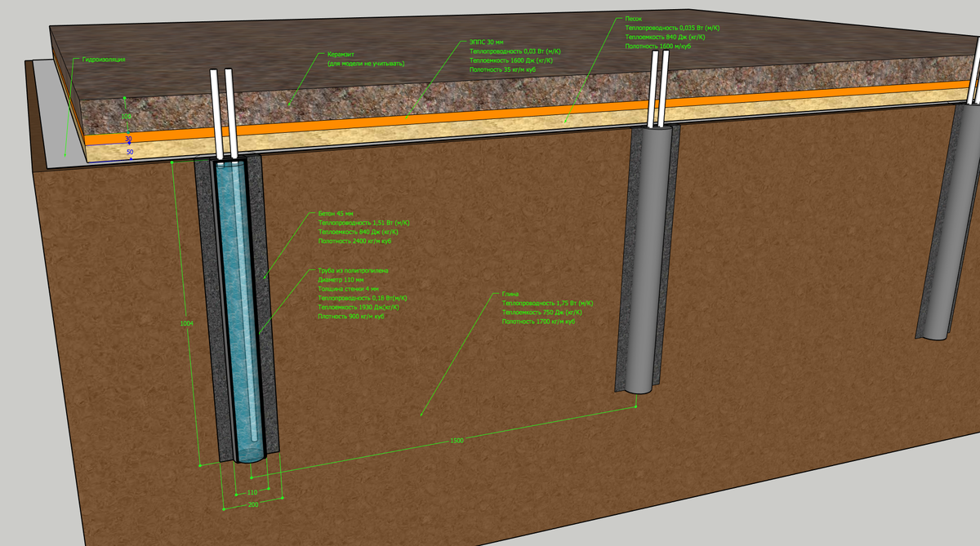Screen dimensions: 980x546
Task: Select 'Полотность 1700 кг/м куб' text
Action: coord(539,322)
